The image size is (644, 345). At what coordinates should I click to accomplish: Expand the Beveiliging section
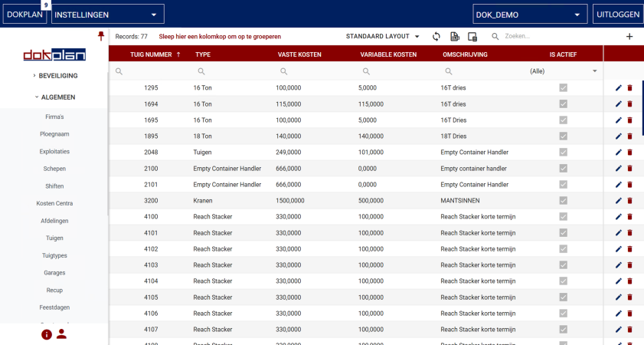[54, 76]
